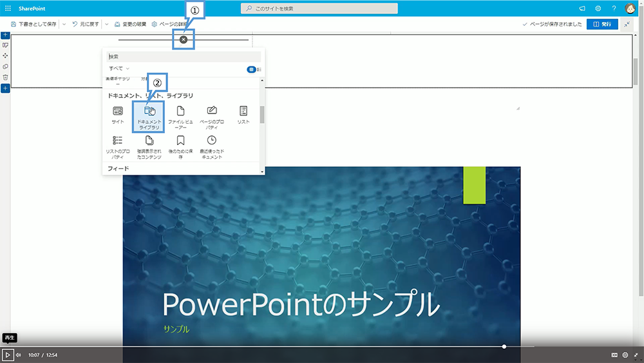Open dropdown arrow next to 下書きとして保存
Viewport: 644px width, 363px height.
[64, 25]
